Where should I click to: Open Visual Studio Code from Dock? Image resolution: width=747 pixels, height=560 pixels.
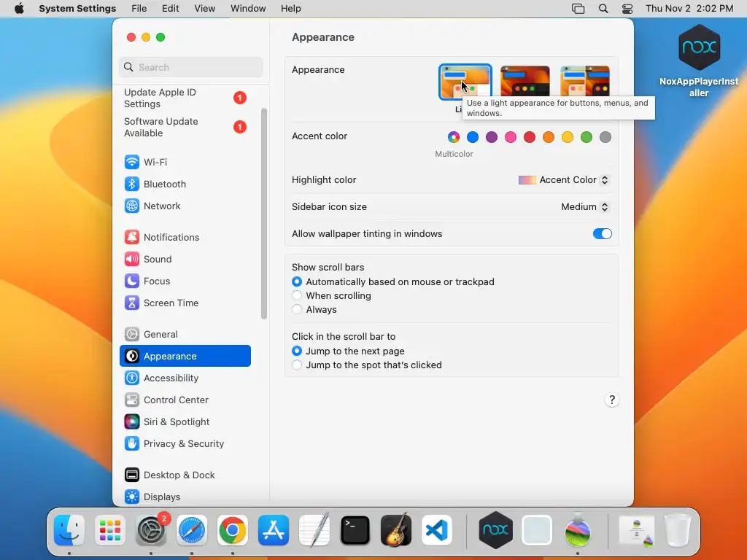click(x=437, y=530)
